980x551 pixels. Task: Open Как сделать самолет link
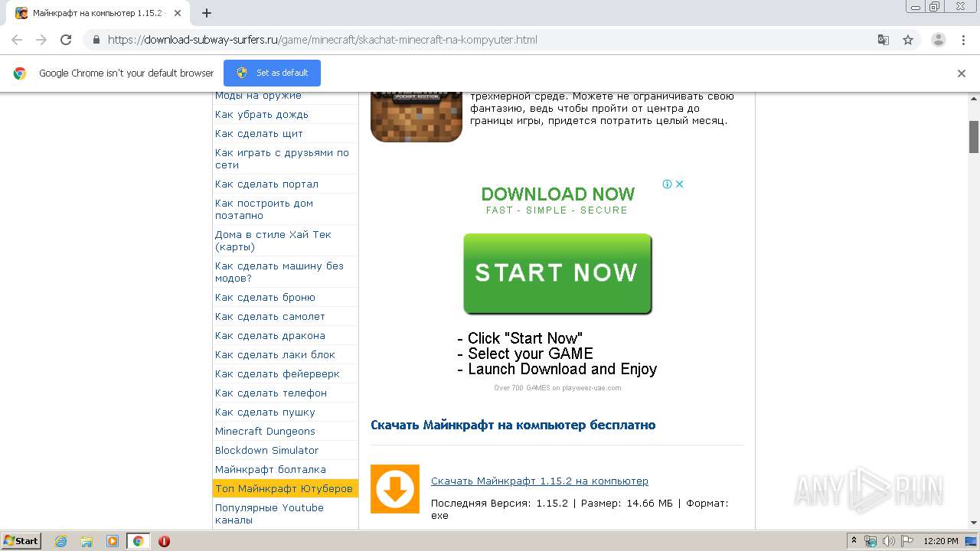(x=270, y=316)
